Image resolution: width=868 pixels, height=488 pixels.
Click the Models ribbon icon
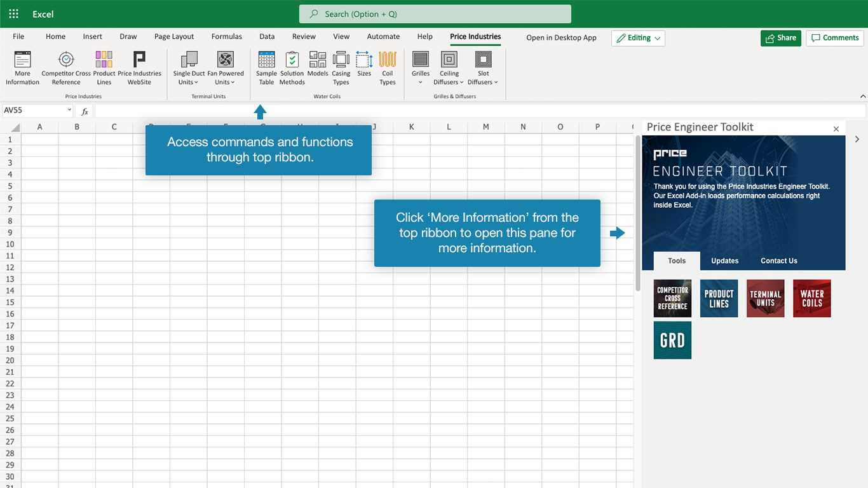(318, 64)
